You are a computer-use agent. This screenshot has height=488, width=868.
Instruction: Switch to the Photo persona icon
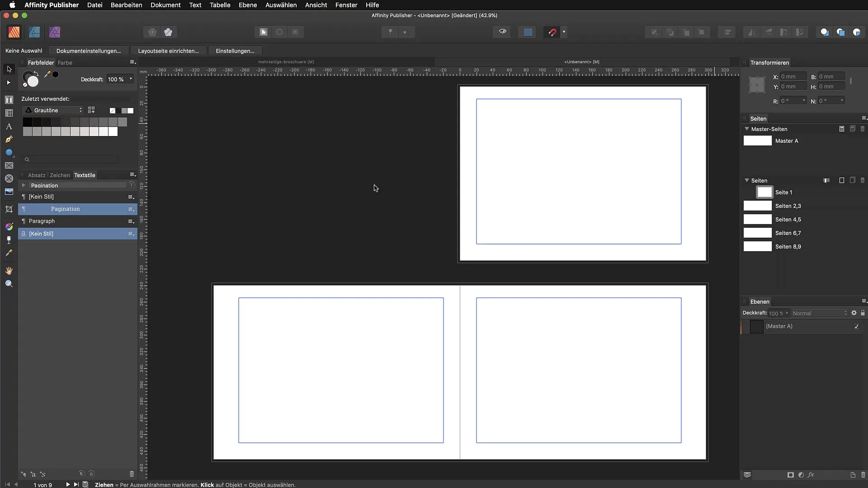tap(55, 32)
